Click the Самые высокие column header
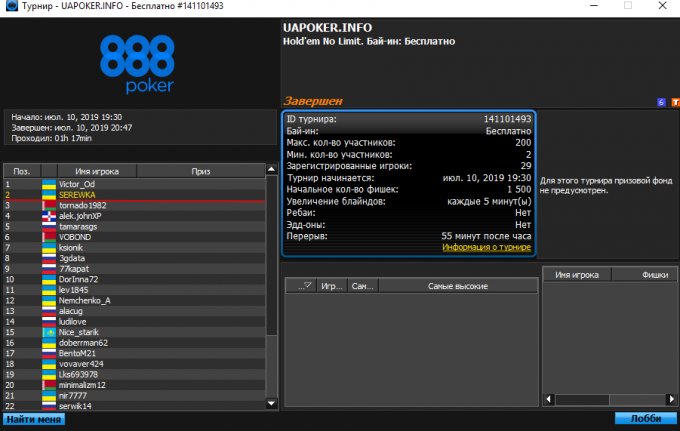Screen dimensions: 680x431 458,286
